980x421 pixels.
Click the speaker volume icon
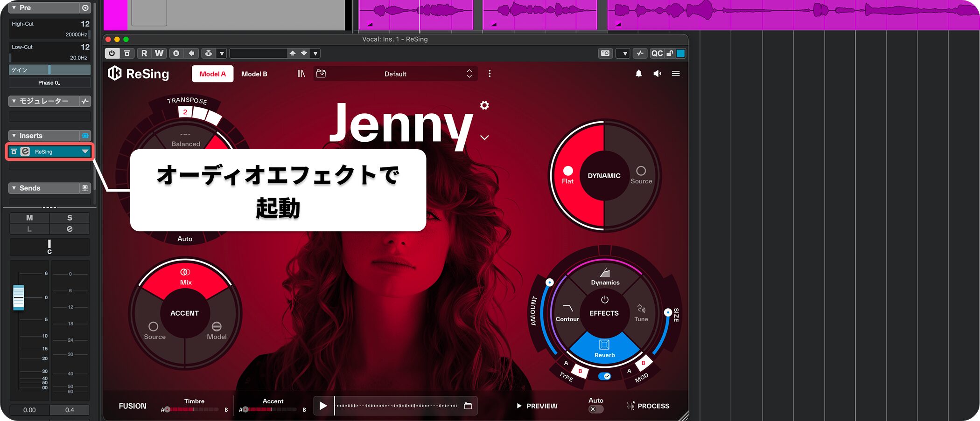pyautogui.click(x=657, y=74)
